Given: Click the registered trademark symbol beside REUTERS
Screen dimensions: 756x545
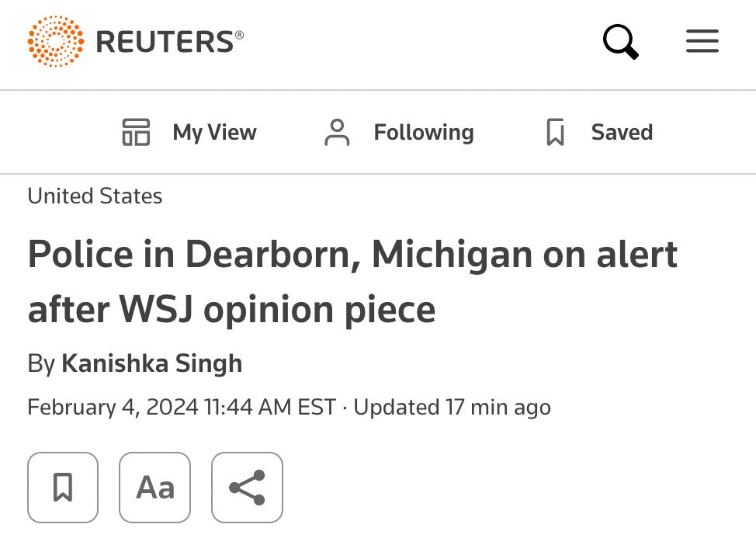Looking at the screenshot, I should pyautogui.click(x=239, y=35).
